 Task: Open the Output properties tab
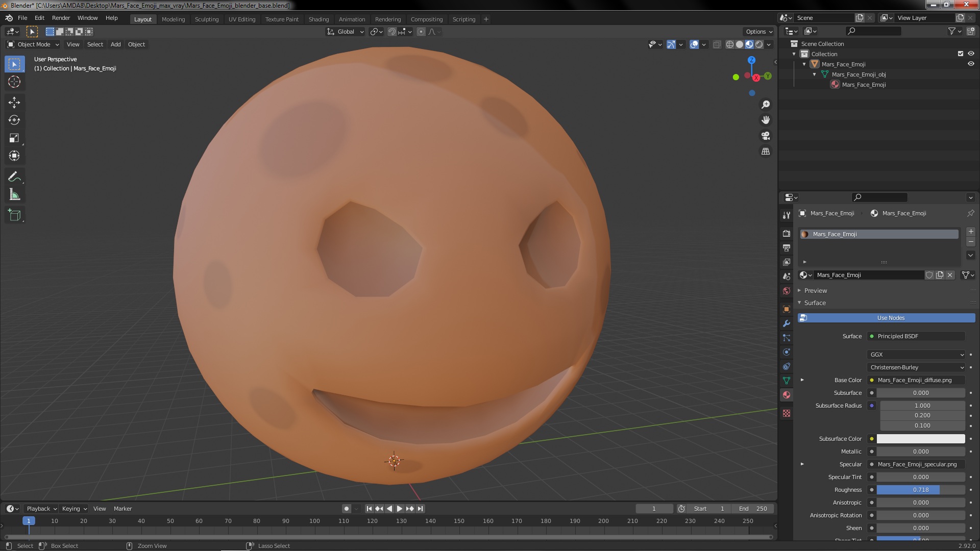click(x=787, y=247)
